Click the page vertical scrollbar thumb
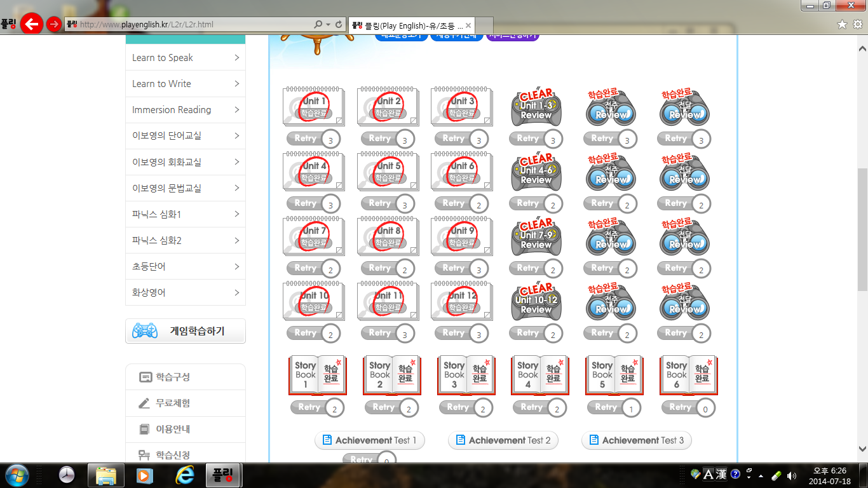This screenshot has height=488, width=868. tap(862, 230)
